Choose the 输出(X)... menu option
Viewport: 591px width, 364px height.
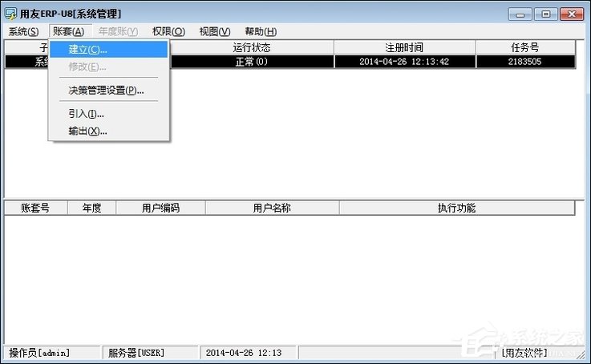[x=108, y=131]
